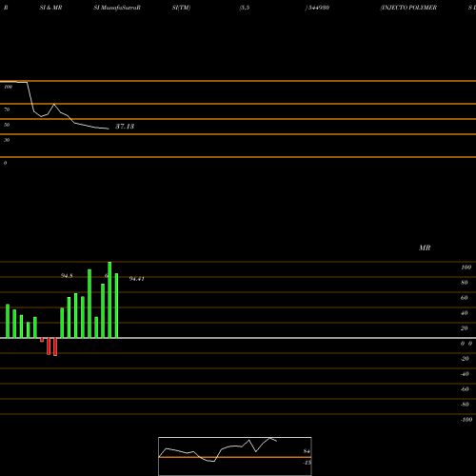The height and width of the screenshot is (476, 476).
Task: Click the right axis label -60
Action: [x=465, y=389]
